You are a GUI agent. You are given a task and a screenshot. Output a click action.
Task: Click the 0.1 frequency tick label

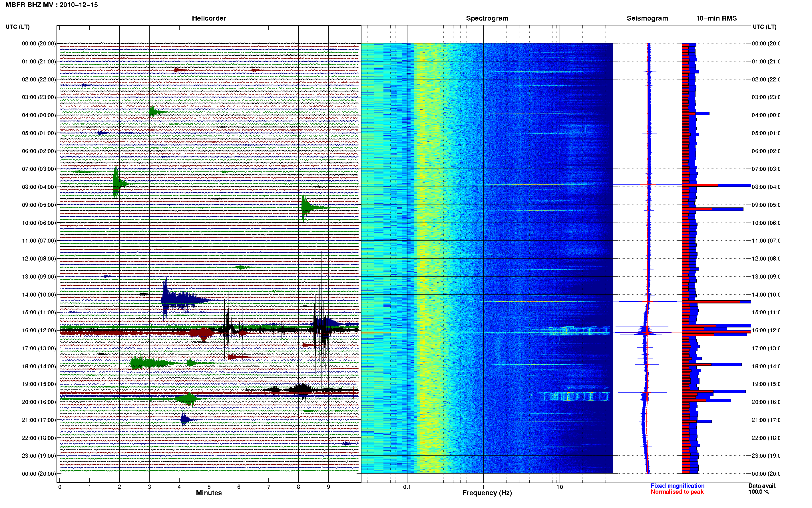[407, 487]
